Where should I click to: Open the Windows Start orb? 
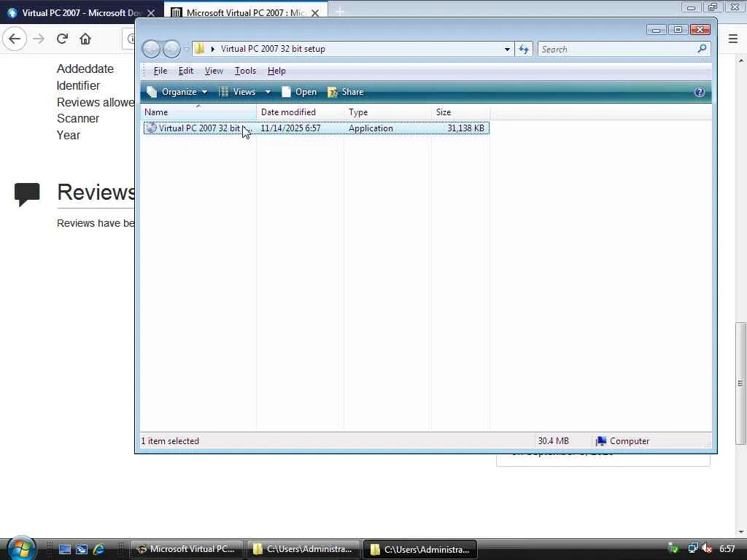(20, 548)
